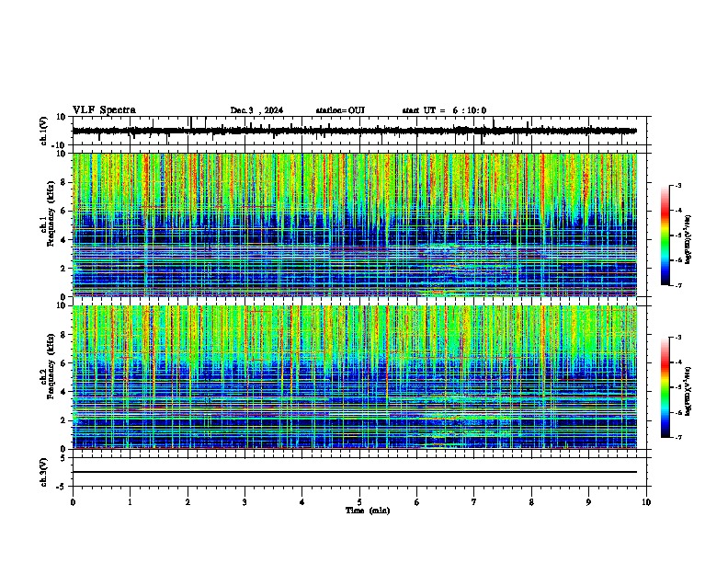Select the 'ch.3(V)' axis label
This screenshot has height=563, width=728.
[x=44, y=472]
